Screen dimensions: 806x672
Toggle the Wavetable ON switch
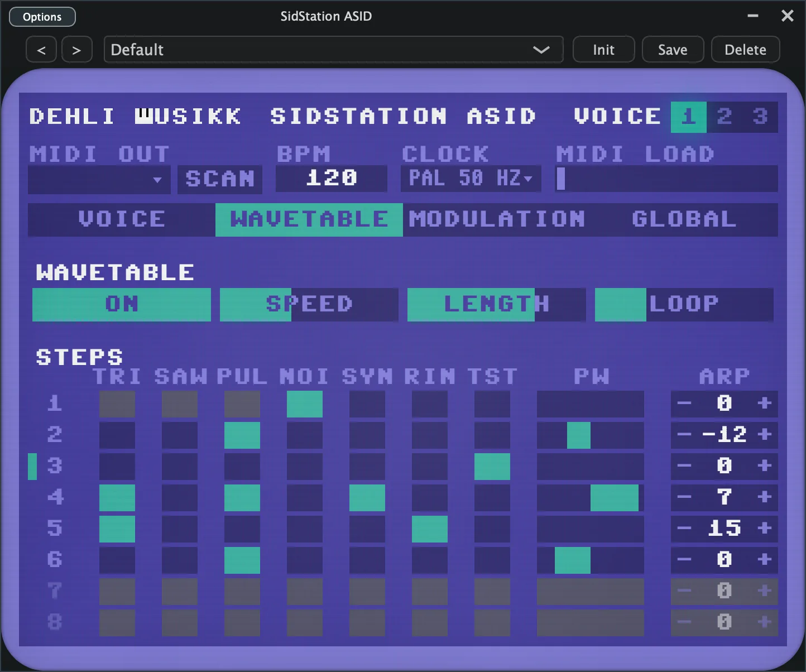122,304
